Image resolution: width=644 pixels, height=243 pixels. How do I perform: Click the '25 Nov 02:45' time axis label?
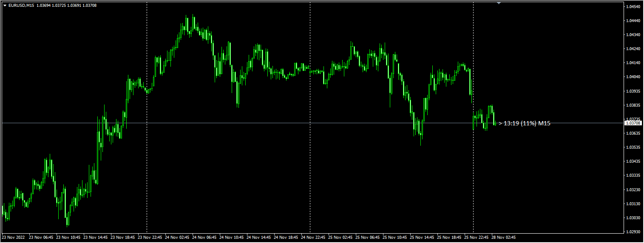tap(340, 237)
